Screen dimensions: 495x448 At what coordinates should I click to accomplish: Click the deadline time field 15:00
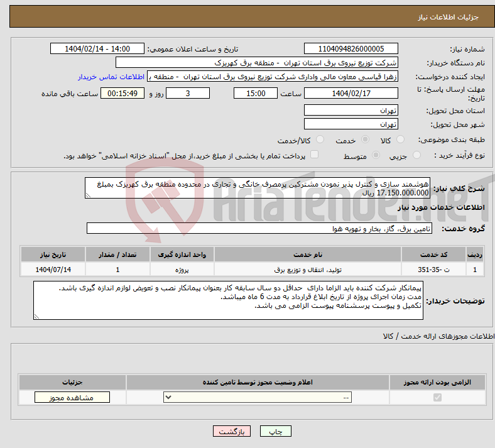pos(256,94)
